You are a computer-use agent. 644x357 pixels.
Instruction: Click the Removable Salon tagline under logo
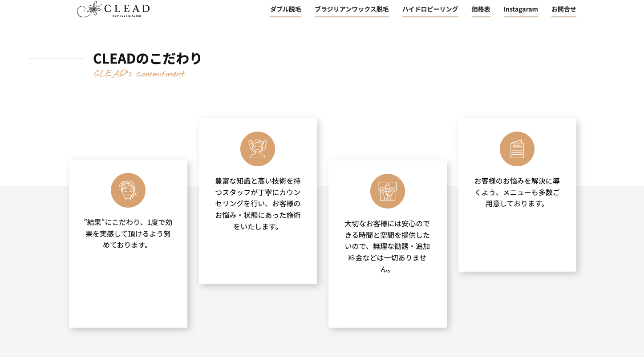point(126,16)
